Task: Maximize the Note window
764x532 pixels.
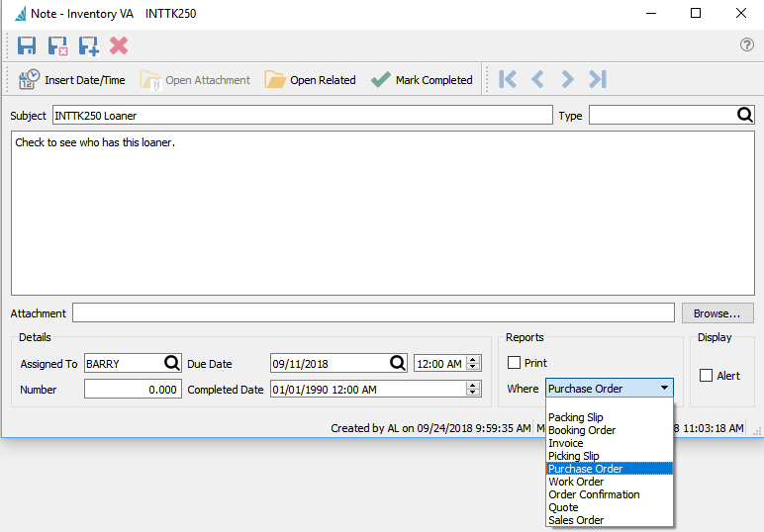Action: [x=696, y=14]
